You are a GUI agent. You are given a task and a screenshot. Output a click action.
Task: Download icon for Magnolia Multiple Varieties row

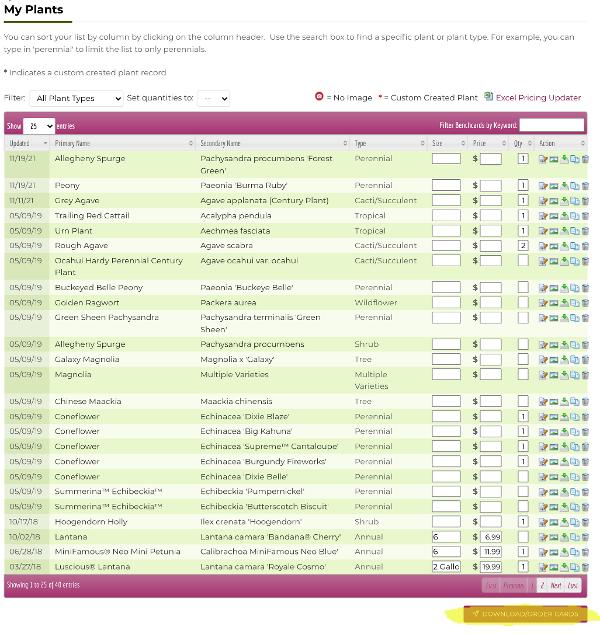(x=564, y=375)
